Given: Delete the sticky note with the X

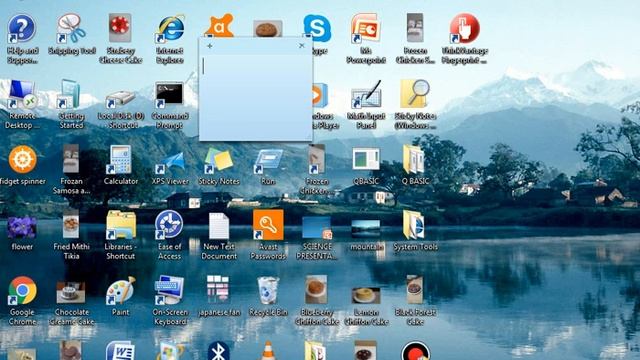Looking at the screenshot, I should 302,46.
